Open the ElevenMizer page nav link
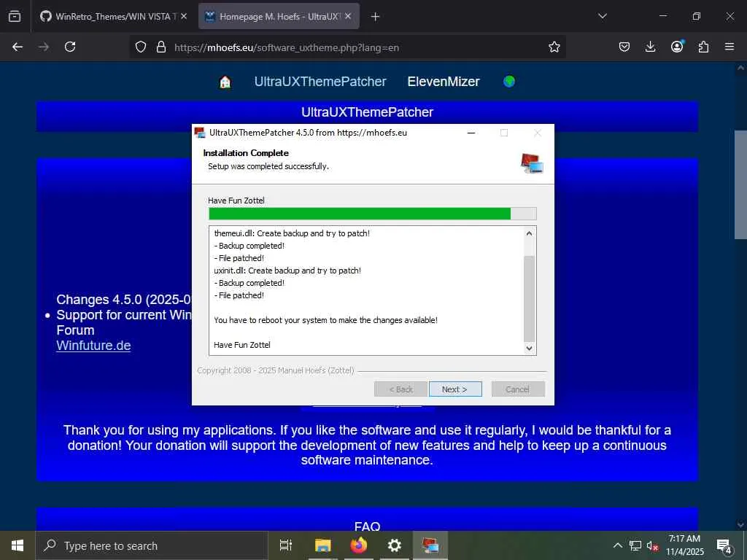 pyautogui.click(x=444, y=82)
